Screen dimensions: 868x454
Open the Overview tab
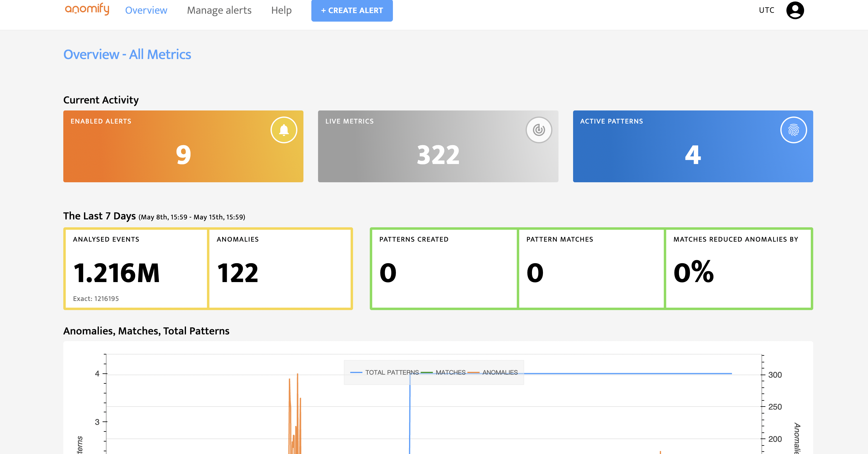[x=146, y=10]
